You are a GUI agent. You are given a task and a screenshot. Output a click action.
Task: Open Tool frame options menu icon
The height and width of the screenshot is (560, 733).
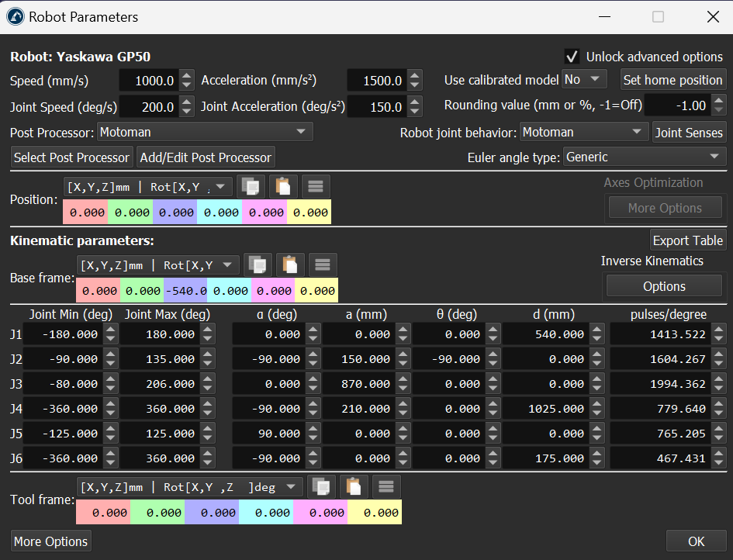tap(386, 486)
